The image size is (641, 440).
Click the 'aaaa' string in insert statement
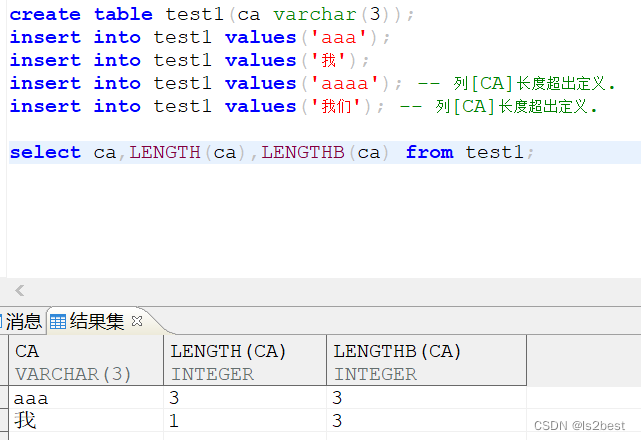343,83
